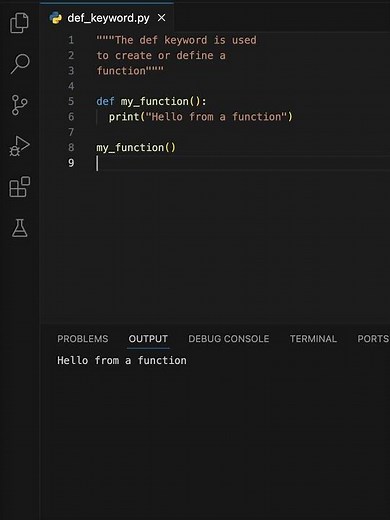
Task: Switch to the PROBLEMS panel tab
Action: 83,339
